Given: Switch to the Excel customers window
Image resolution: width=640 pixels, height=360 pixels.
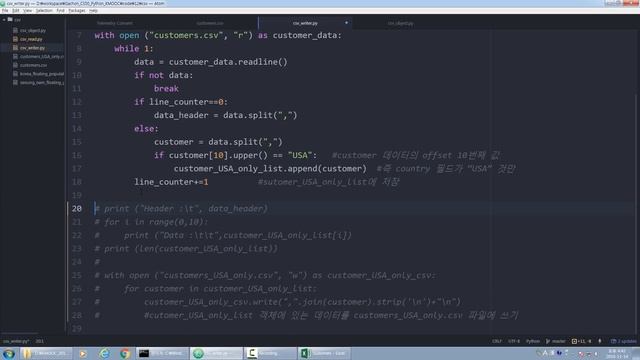Looking at the screenshot, I should click(x=324, y=353).
